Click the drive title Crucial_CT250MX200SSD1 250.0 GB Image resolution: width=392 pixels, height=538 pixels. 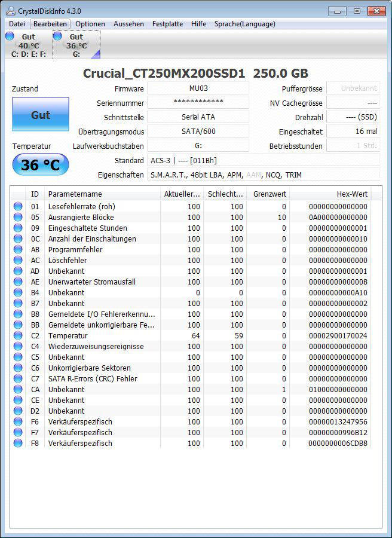pyautogui.click(x=195, y=73)
